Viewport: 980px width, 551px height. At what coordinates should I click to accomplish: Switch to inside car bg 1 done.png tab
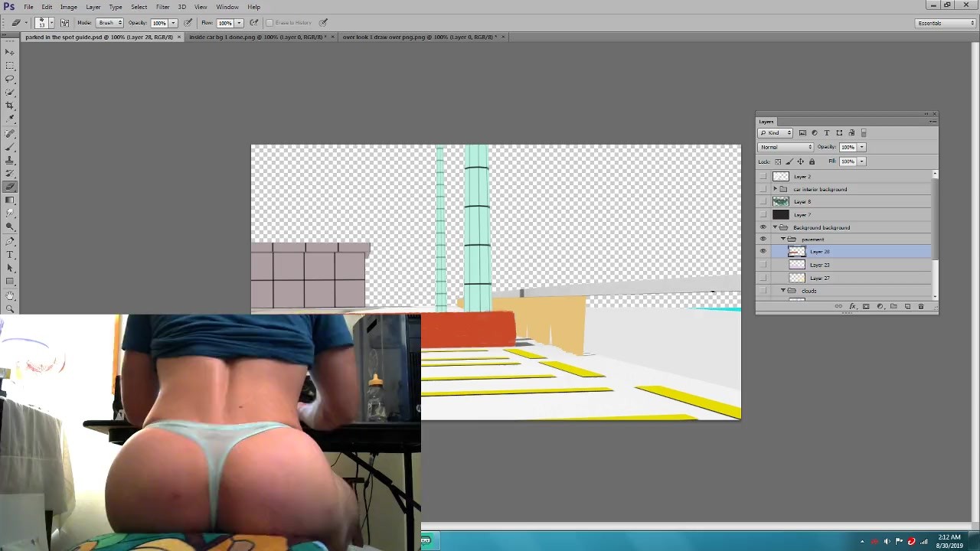[x=257, y=37]
